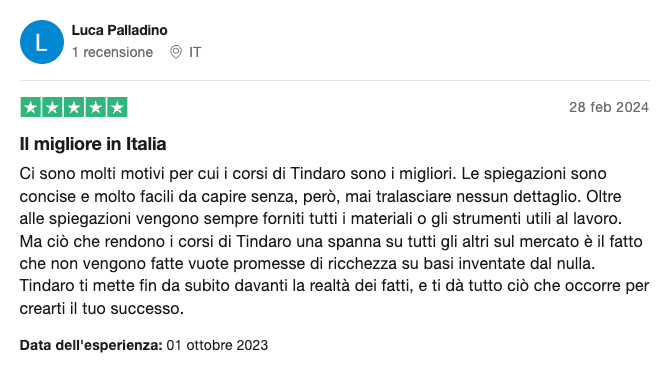Image resolution: width=669 pixels, height=368 pixels.
Task: Click the sentence starting "Ci sono molti motivi"
Action: [238, 174]
